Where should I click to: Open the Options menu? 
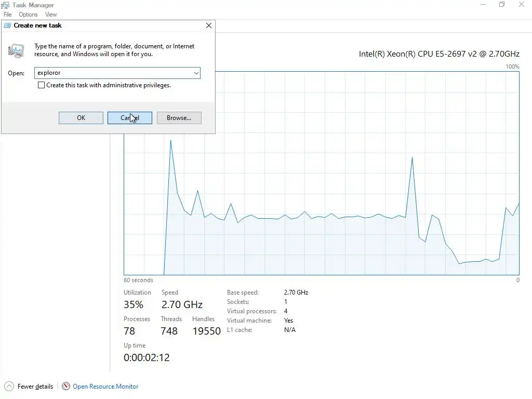(28, 15)
